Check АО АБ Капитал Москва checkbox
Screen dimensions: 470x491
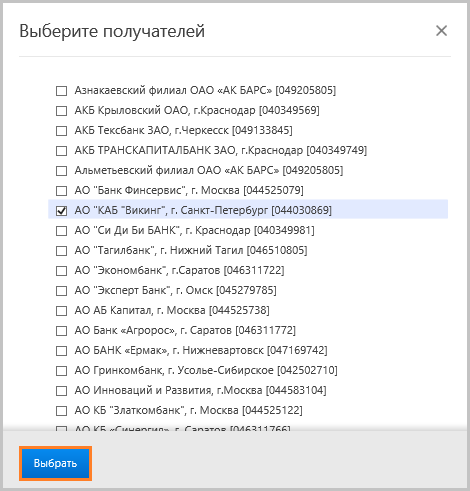[x=61, y=311]
